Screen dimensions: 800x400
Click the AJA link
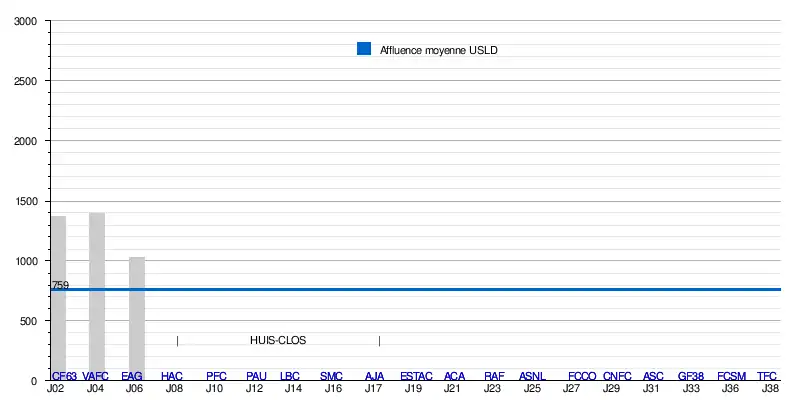(x=374, y=376)
